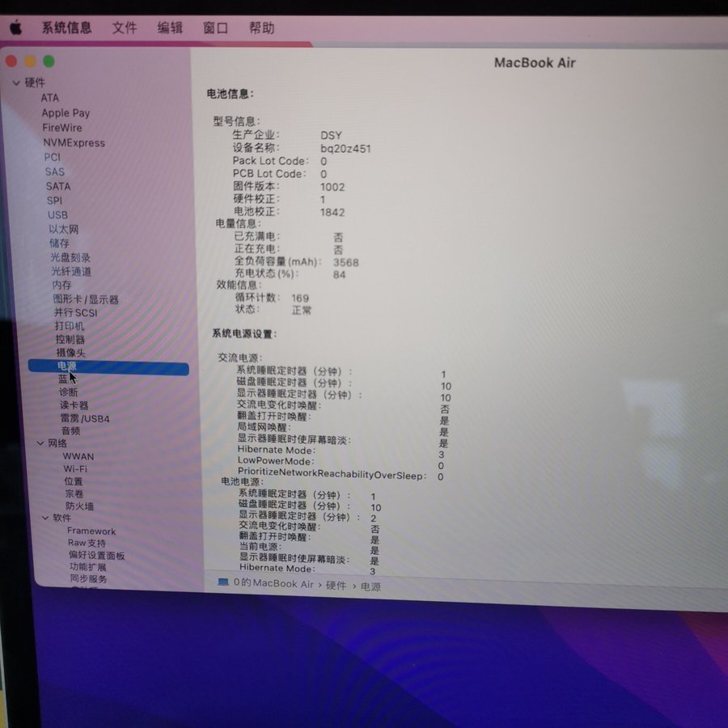Viewport: 728px width, 728px height.
Task: Select ATA in the sidebar
Action: [x=49, y=98]
